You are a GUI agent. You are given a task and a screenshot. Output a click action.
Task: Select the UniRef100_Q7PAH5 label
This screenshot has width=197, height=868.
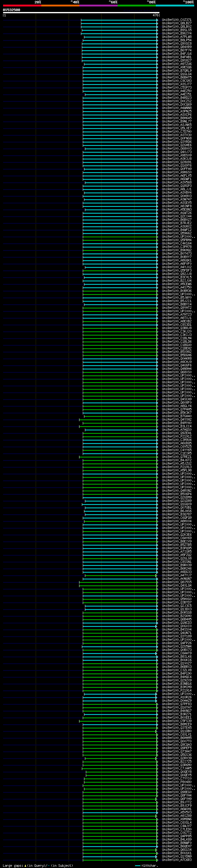point(177,410)
